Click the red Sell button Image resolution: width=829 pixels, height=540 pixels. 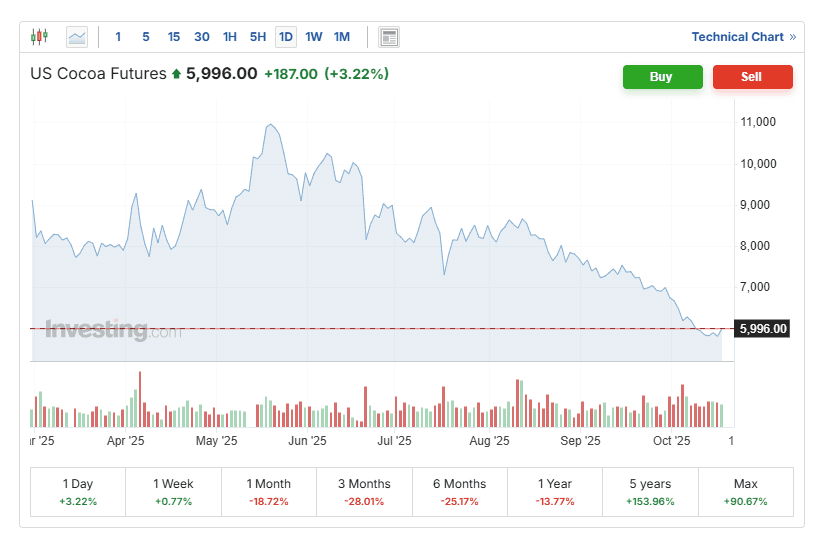752,77
